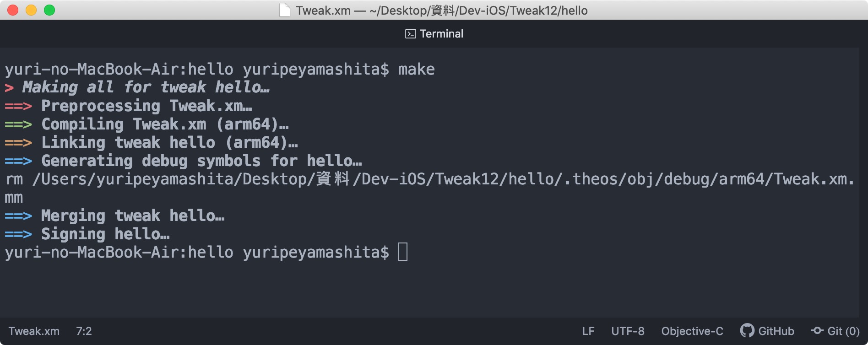Focus the terminal prompt cursor box

coord(403,252)
